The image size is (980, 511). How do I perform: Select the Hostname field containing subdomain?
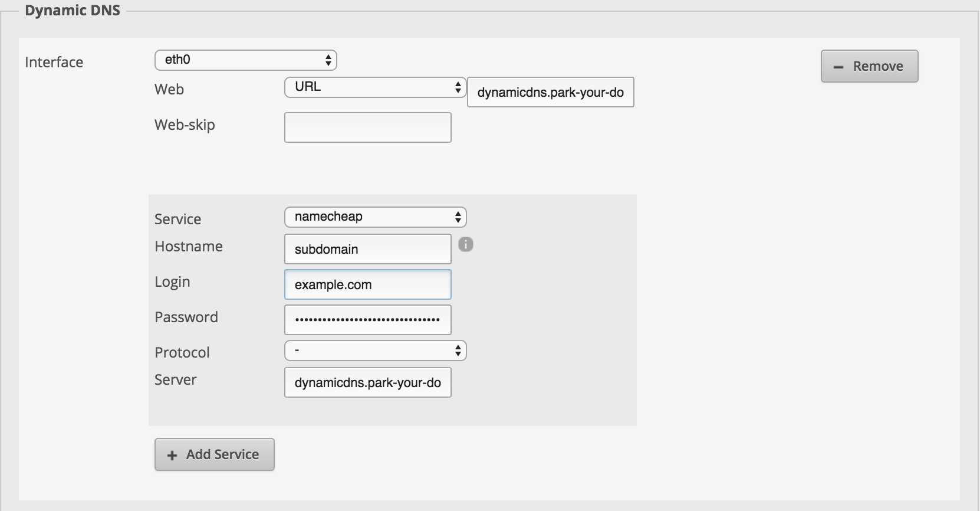tap(367, 248)
